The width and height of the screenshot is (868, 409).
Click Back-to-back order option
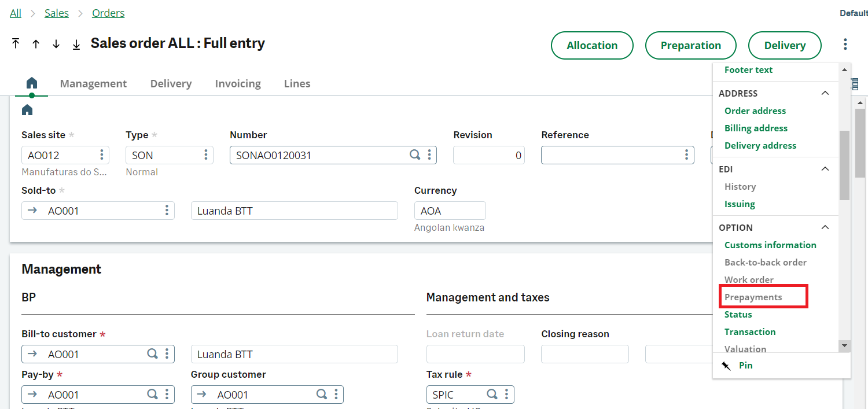tap(766, 262)
